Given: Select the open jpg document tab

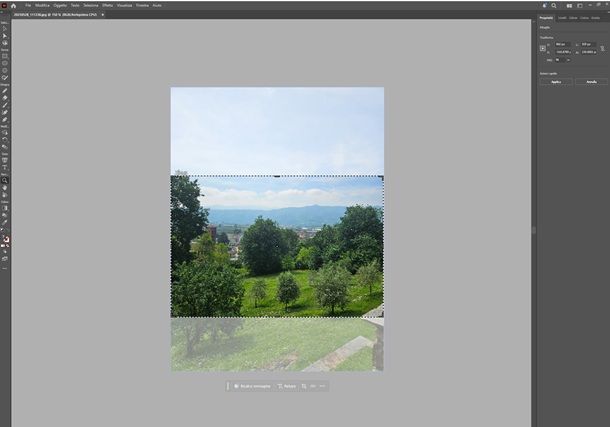Looking at the screenshot, I should point(55,15).
